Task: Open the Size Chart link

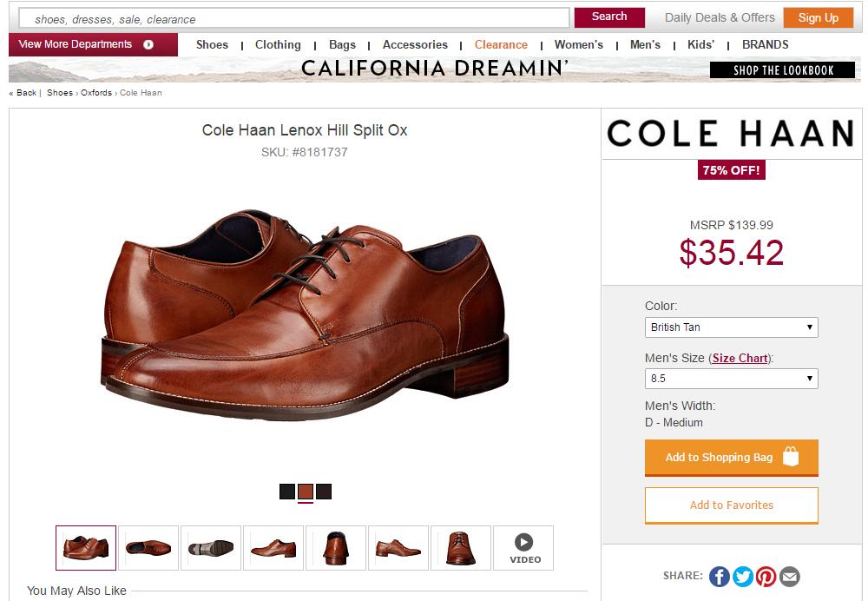Action: [x=740, y=358]
